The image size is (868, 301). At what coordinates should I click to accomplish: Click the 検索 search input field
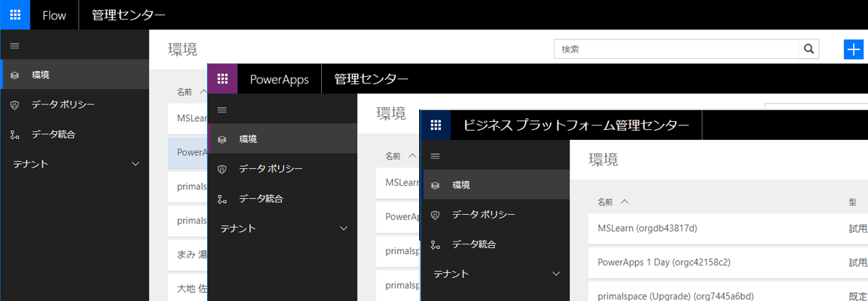click(x=676, y=49)
